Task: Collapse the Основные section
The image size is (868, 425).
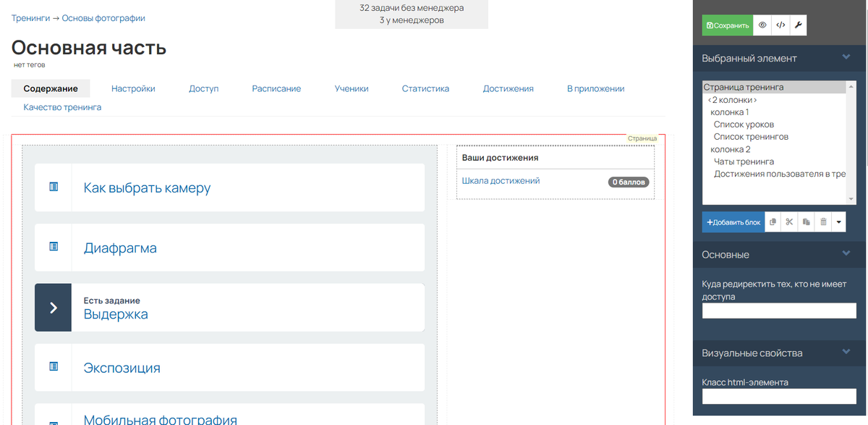Action: point(846,254)
